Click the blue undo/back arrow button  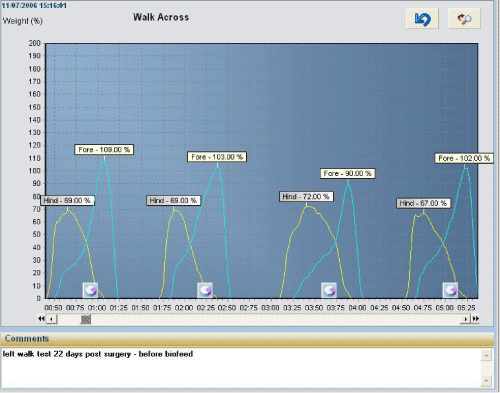click(422, 19)
